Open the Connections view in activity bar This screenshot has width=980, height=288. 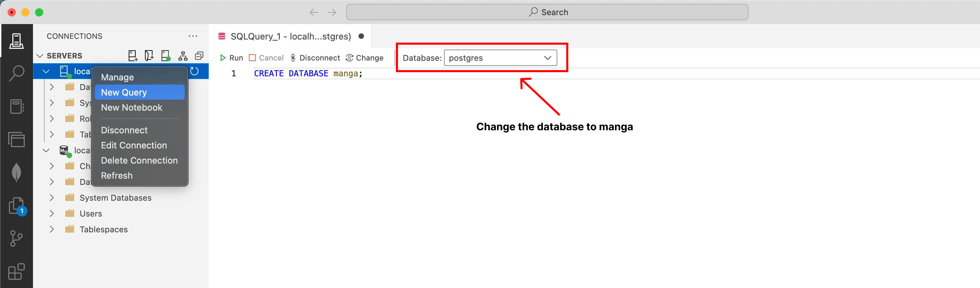click(x=16, y=41)
